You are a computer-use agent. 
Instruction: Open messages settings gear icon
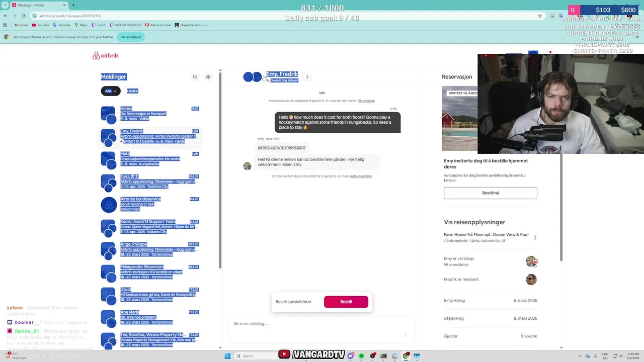point(208,77)
